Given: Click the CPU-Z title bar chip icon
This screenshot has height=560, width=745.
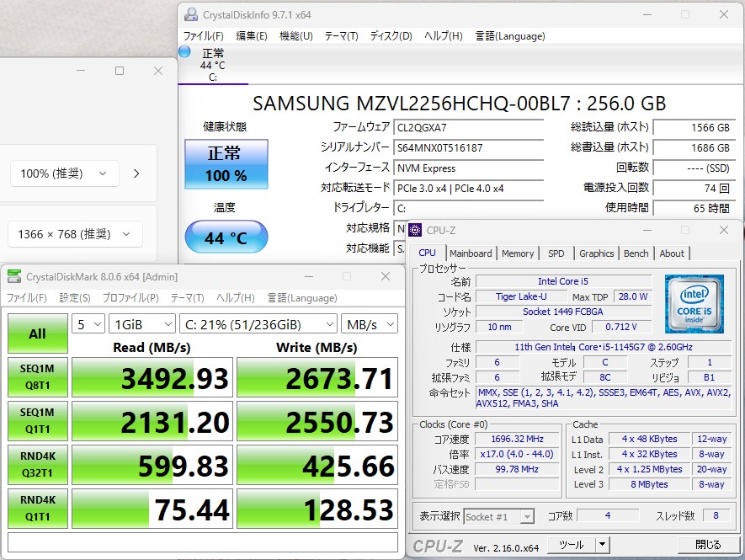Looking at the screenshot, I should tap(416, 231).
